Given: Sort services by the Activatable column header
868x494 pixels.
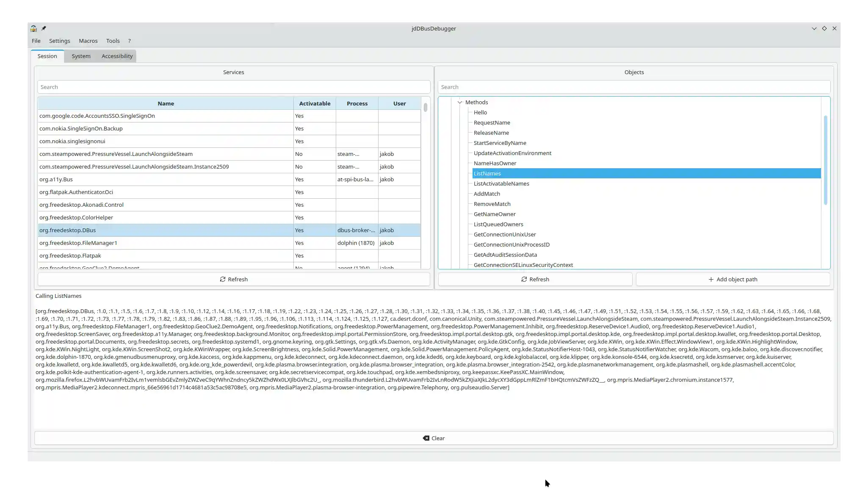Looking at the screenshot, I should [314, 103].
